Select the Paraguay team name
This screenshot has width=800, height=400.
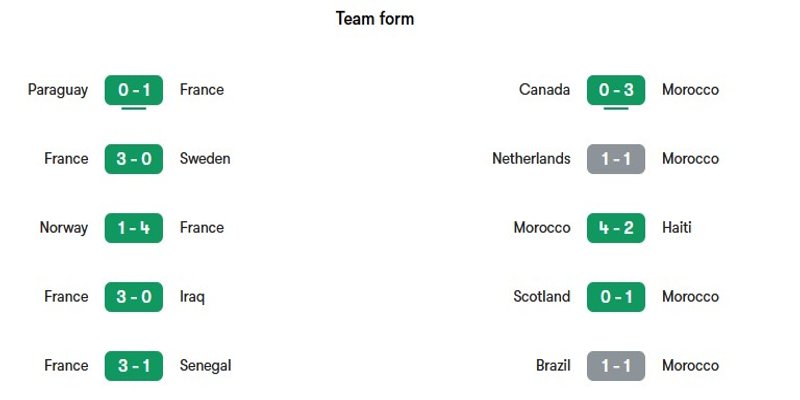(x=58, y=90)
